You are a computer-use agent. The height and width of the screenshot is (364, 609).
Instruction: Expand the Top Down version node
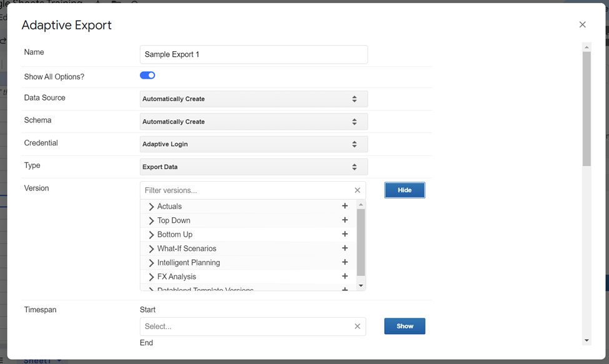(x=152, y=220)
